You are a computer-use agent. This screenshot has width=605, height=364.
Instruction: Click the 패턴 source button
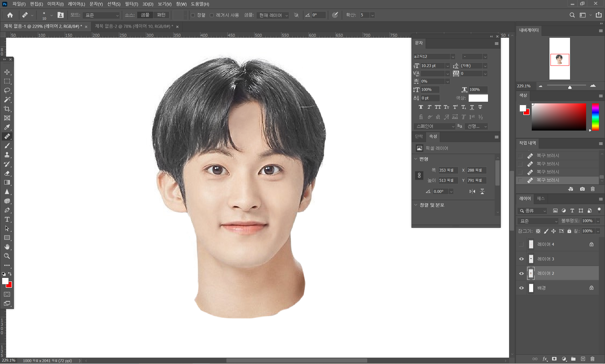coord(161,15)
